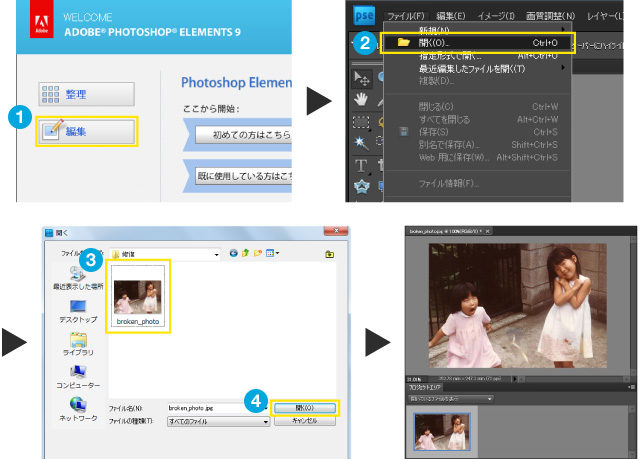Open the 画質調整(N) menu

[x=550, y=16]
